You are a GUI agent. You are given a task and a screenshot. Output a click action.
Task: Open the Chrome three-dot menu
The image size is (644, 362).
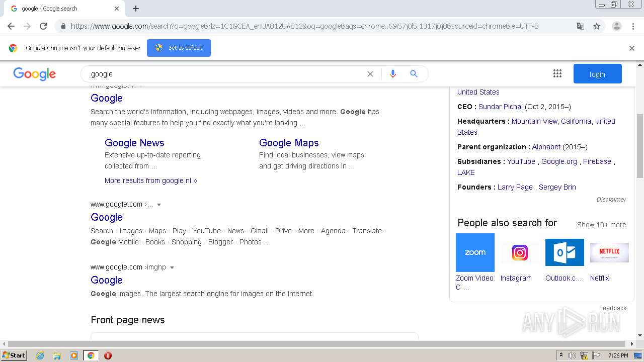[x=633, y=26]
